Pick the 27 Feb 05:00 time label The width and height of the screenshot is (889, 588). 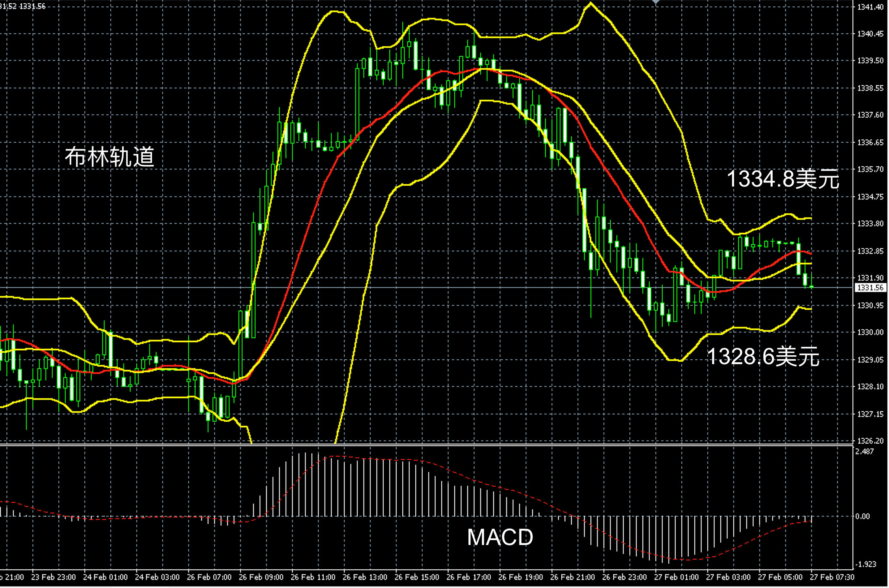780,577
